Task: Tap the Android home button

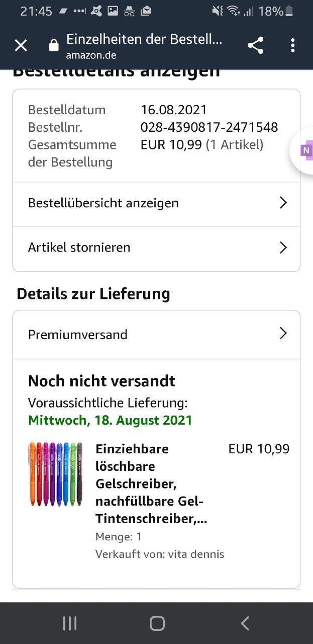Action: tap(157, 624)
